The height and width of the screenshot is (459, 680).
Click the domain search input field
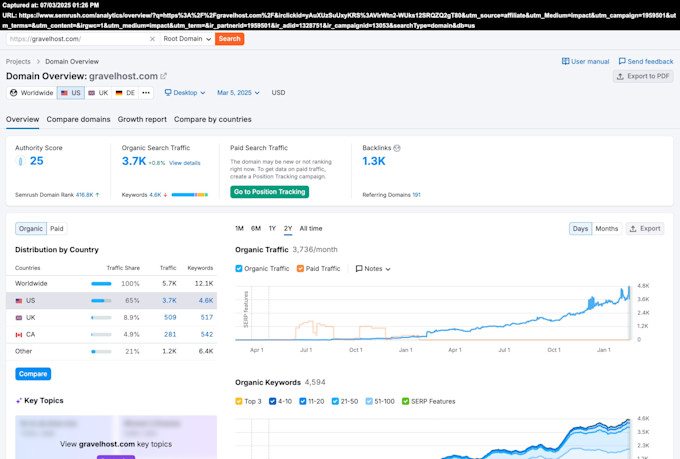[x=78, y=39]
